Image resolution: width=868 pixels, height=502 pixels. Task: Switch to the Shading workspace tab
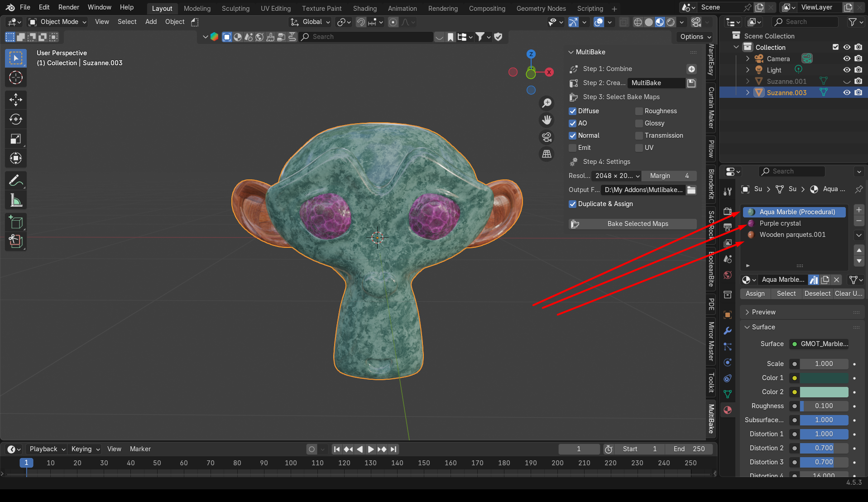pyautogui.click(x=364, y=8)
